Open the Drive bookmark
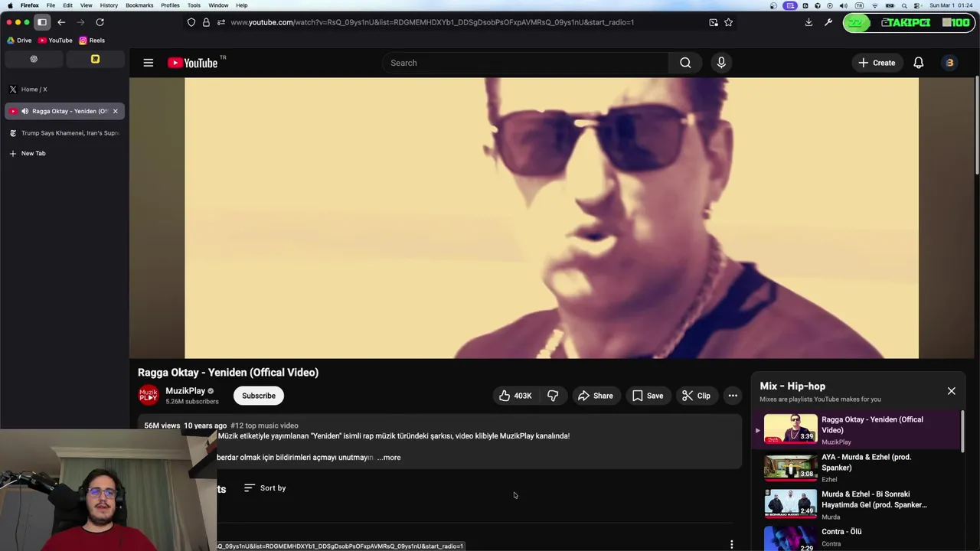980x551 pixels. tap(20, 41)
